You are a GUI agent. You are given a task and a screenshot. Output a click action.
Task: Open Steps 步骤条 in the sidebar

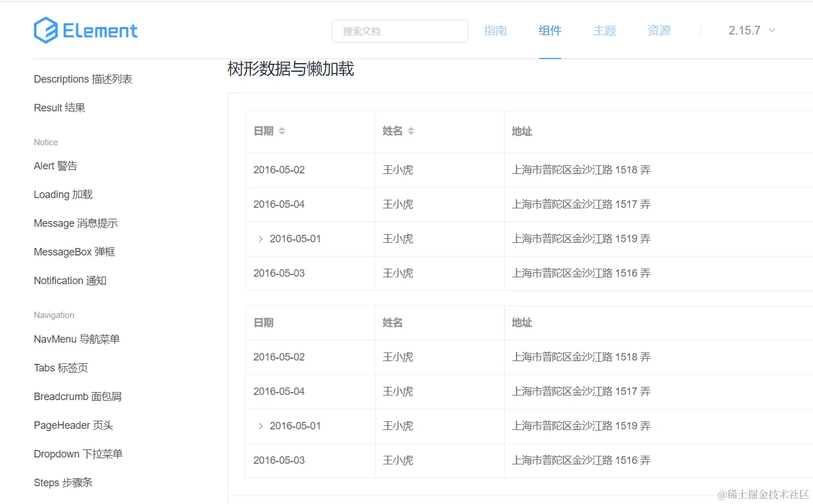point(63,483)
